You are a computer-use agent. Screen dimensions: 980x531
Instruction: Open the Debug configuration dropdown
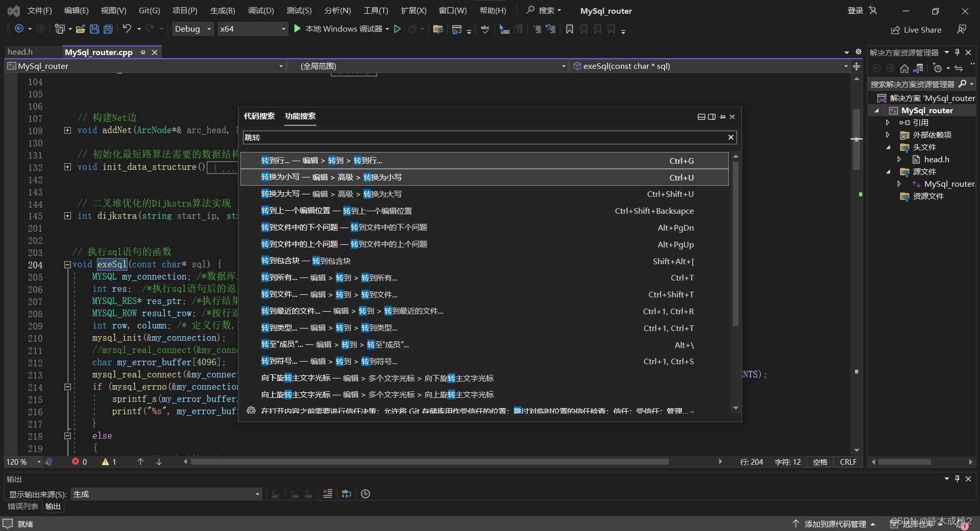point(193,29)
